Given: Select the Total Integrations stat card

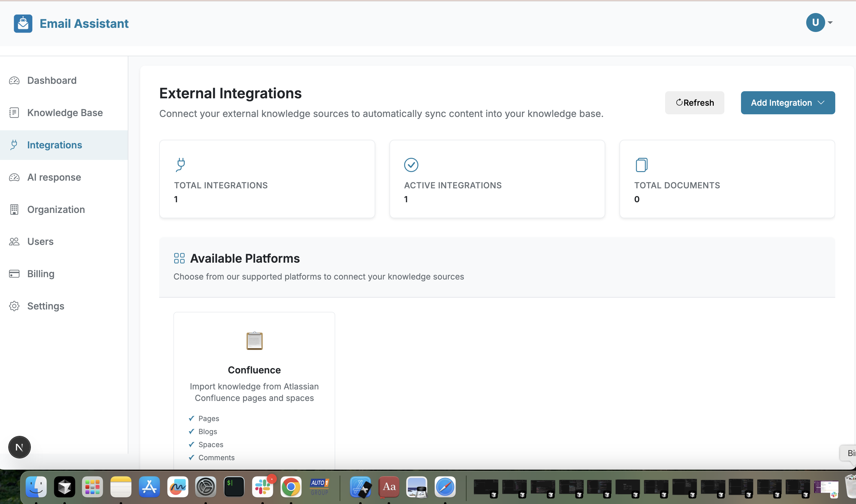Looking at the screenshot, I should [267, 179].
